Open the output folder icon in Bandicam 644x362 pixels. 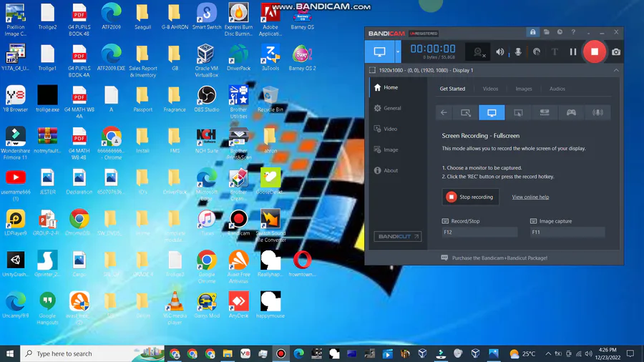(x=546, y=32)
